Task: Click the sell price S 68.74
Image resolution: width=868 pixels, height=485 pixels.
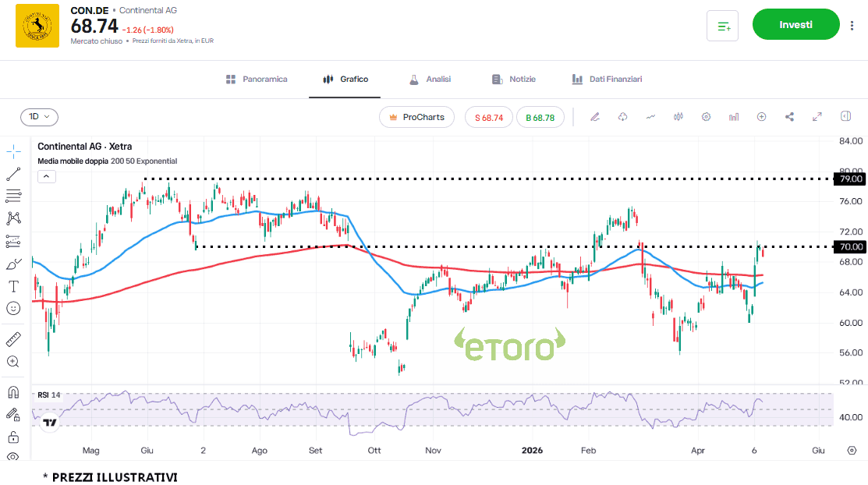Action: [x=489, y=118]
